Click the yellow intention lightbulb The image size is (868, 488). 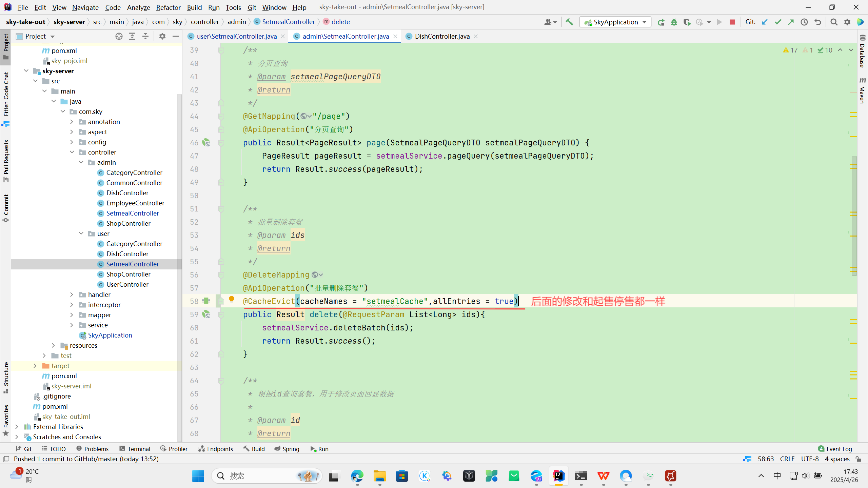[232, 300]
